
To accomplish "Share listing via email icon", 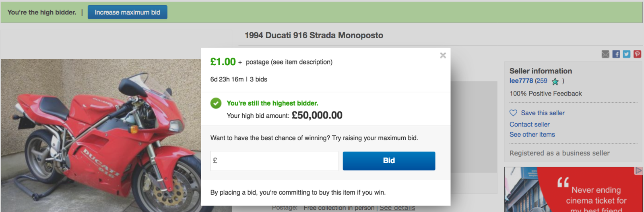I will point(605,54).
